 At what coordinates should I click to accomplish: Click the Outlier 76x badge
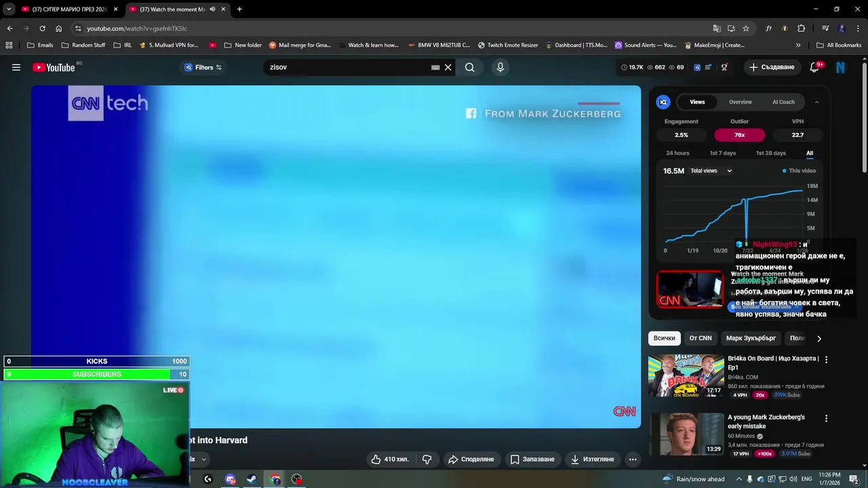tap(739, 135)
